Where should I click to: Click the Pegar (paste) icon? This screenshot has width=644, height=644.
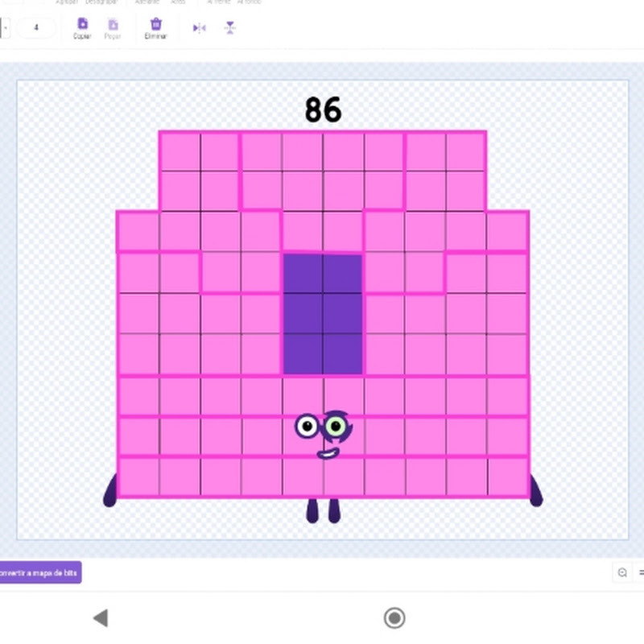point(113,25)
